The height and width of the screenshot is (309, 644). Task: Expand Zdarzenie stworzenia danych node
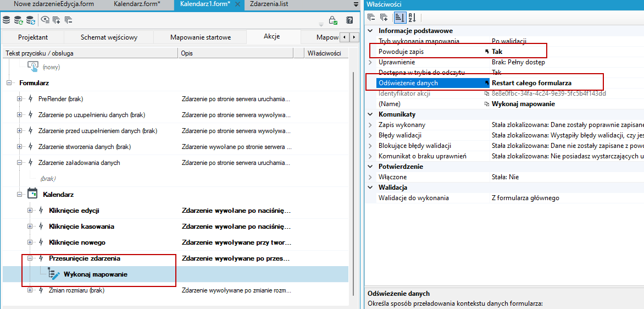(19, 147)
